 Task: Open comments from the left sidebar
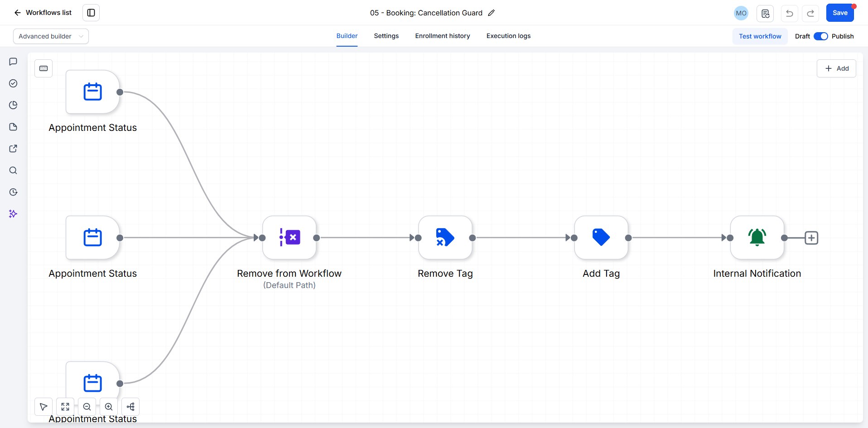pyautogui.click(x=13, y=62)
